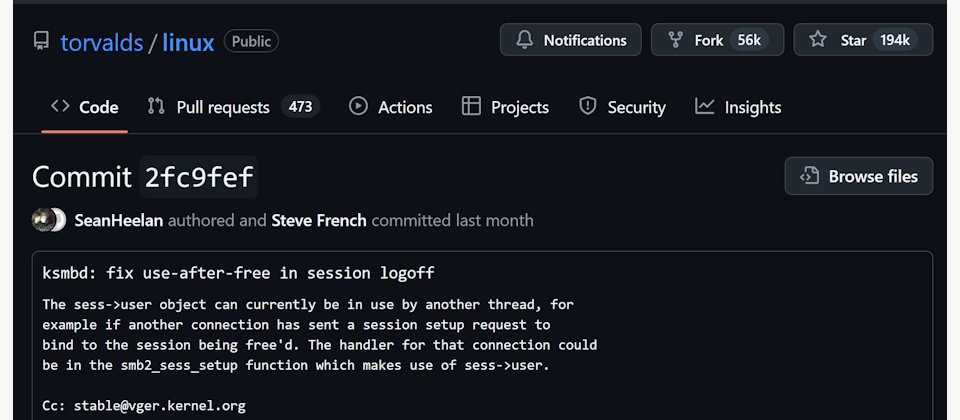Open the linux repository link
Image resolution: width=960 pixels, height=420 pixels.
point(188,42)
